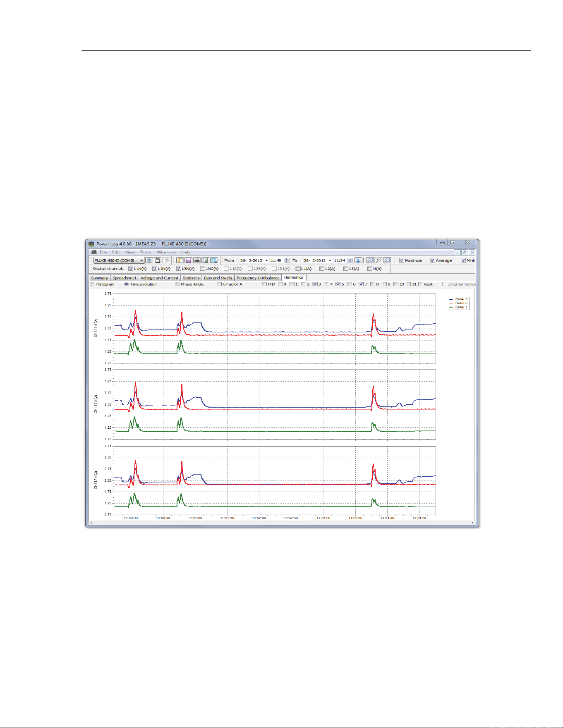Click the apply time range arrow icon

point(359,260)
